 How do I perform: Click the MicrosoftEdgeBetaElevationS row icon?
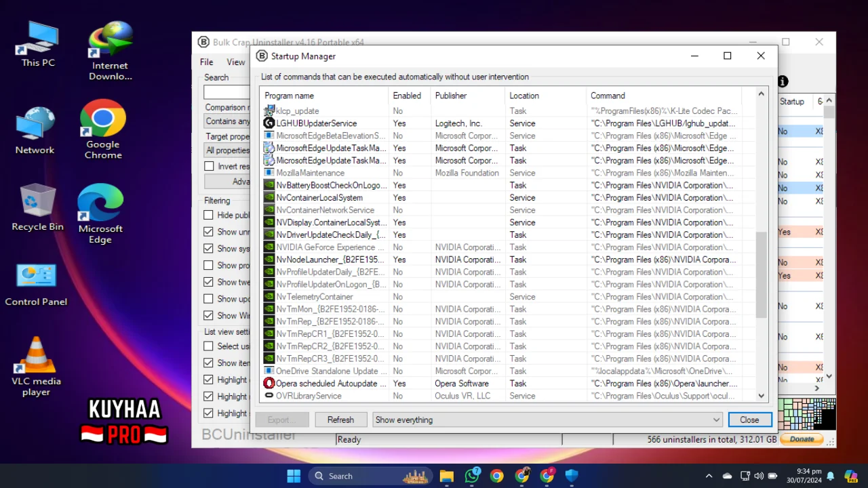[269, 136]
